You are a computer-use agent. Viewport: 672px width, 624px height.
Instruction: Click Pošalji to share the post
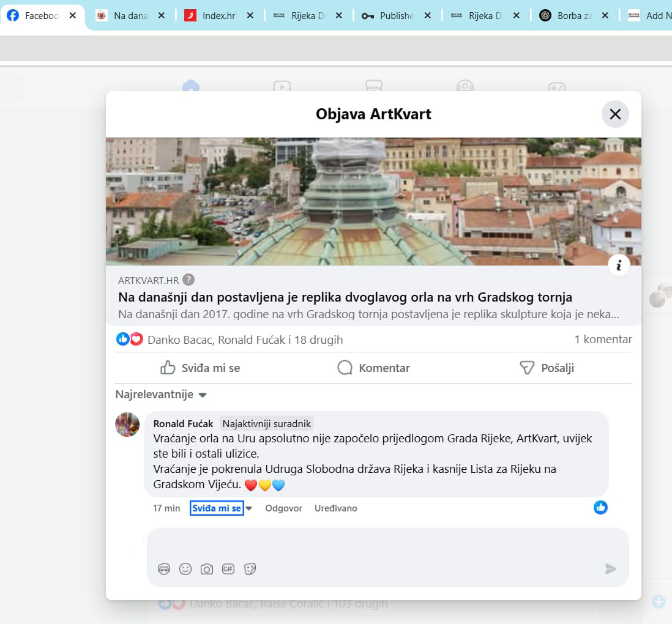pos(547,368)
